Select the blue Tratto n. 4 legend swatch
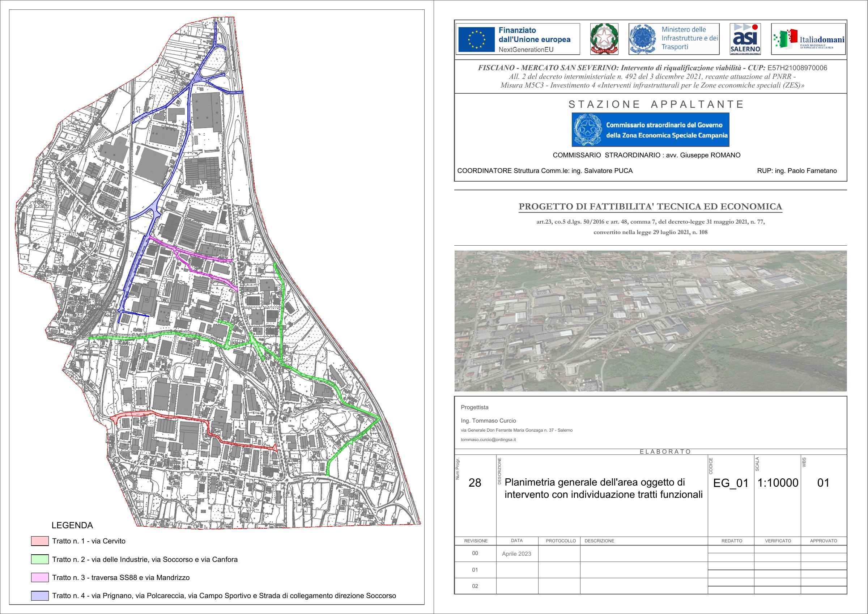Viewport: 868px width, 614px height. point(40,596)
